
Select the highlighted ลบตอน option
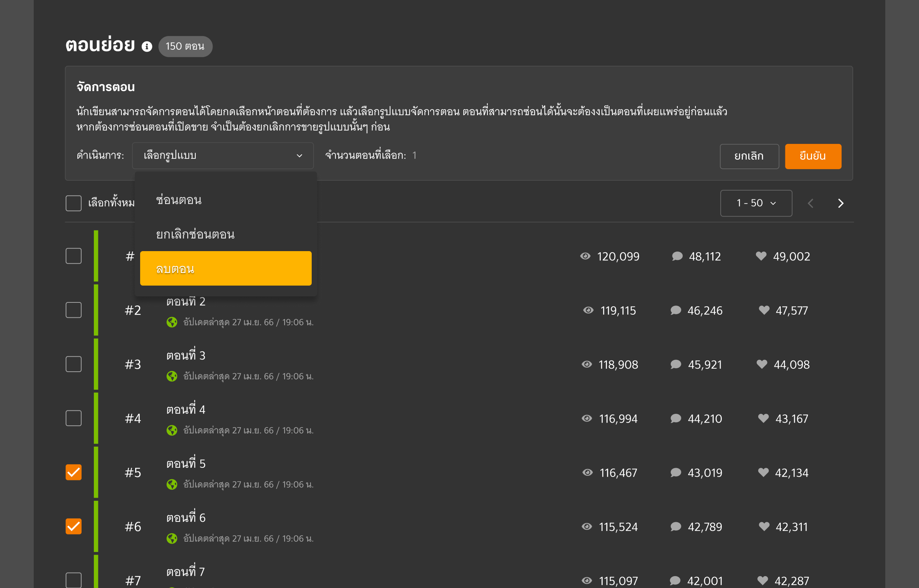[x=226, y=268]
